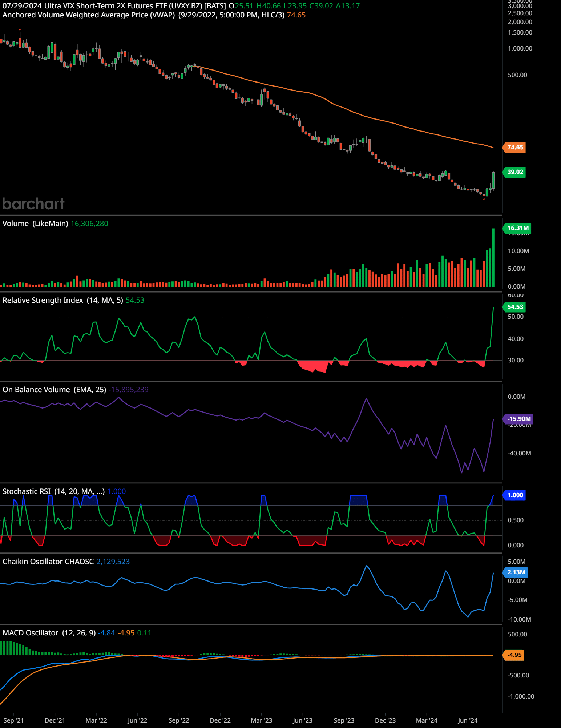Viewport: 561px width, 728px height.
Task: Click the Dec '23 date axis label
Action: 386,721
